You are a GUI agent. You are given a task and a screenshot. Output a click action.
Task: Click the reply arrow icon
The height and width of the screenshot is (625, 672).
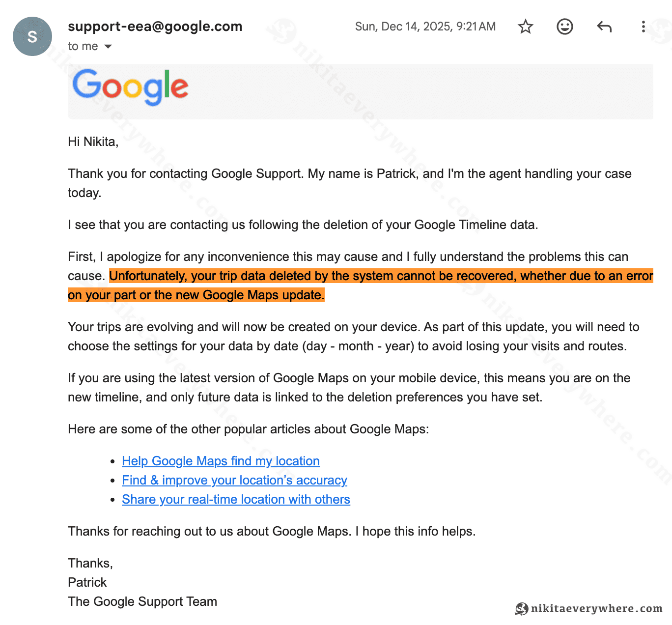[604, 27]
